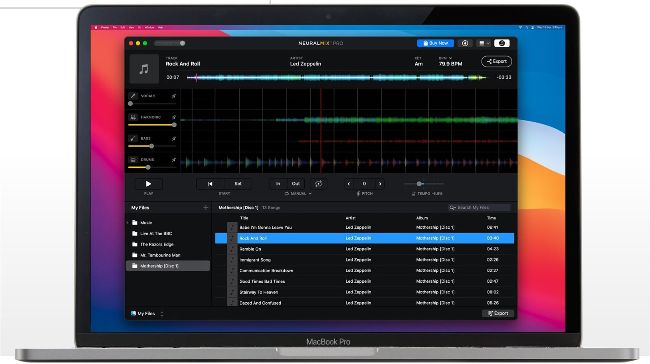Adjust the Drums volume slider
Viewport: 650px width, 364px height.
pyautogui.click(x=152, y=167)
